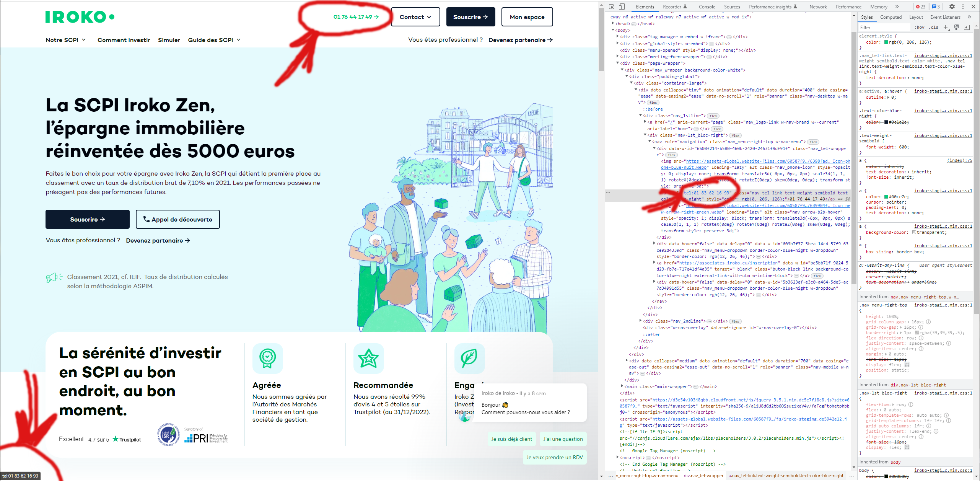Click the three-dot gutter on selected DOM row
The width and height of the screenshot is (980, 481).
[608, 193]
